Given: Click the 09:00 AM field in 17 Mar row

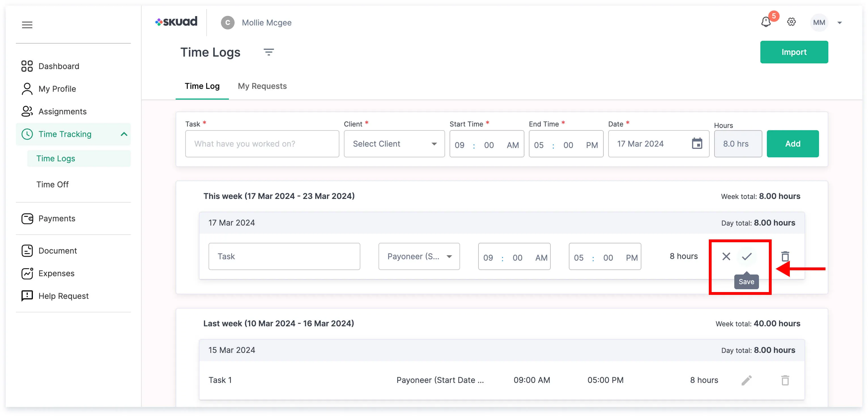Looking at the screenshot, I should coord(514,256).
